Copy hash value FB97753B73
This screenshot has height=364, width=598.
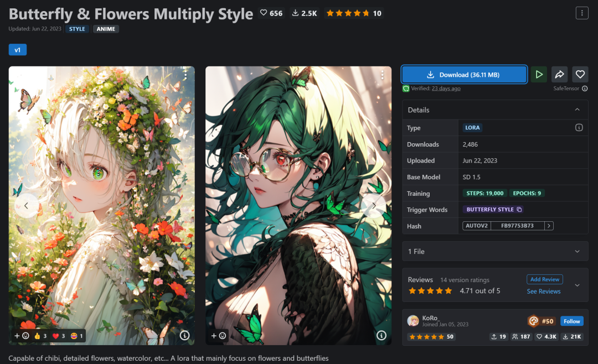click(517, 226)
